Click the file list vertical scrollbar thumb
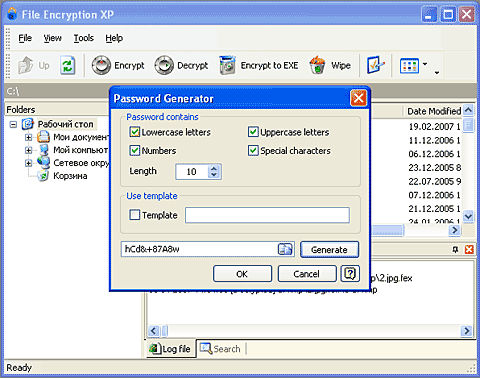This screenshot has width=480, height=378. (x=468, y=125)
